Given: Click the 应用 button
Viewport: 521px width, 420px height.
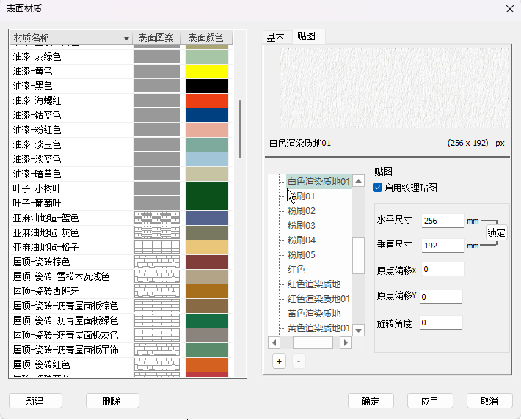Looking at the screenshot, I should tap(429, 401).
